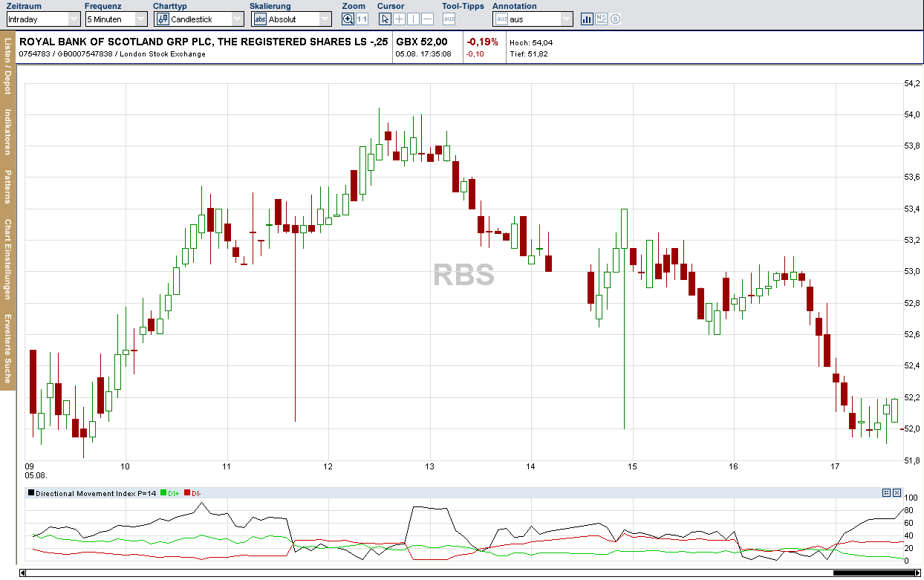924x580 pixels.
Task: Open the Zeitraum dropdown showing Intraday
Action: 74,19
